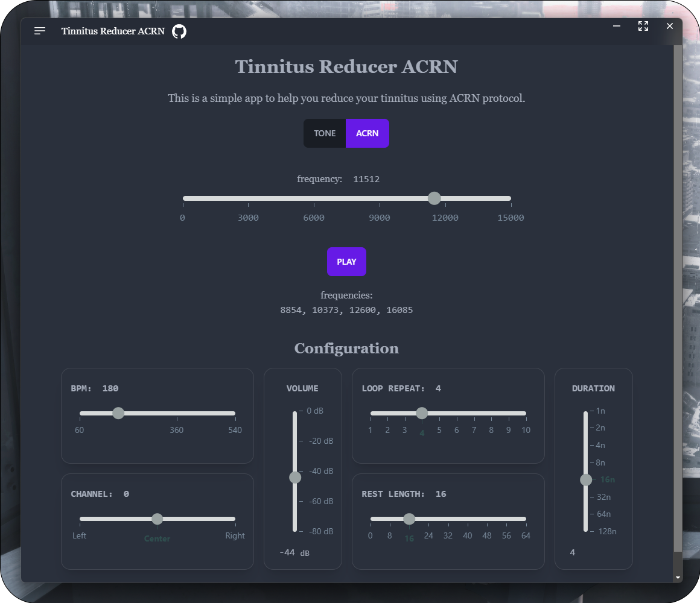The height and width of the screenshot is (603, 700).
Task: Select the ACRN protocol tab
Action: tap(367, 133)
